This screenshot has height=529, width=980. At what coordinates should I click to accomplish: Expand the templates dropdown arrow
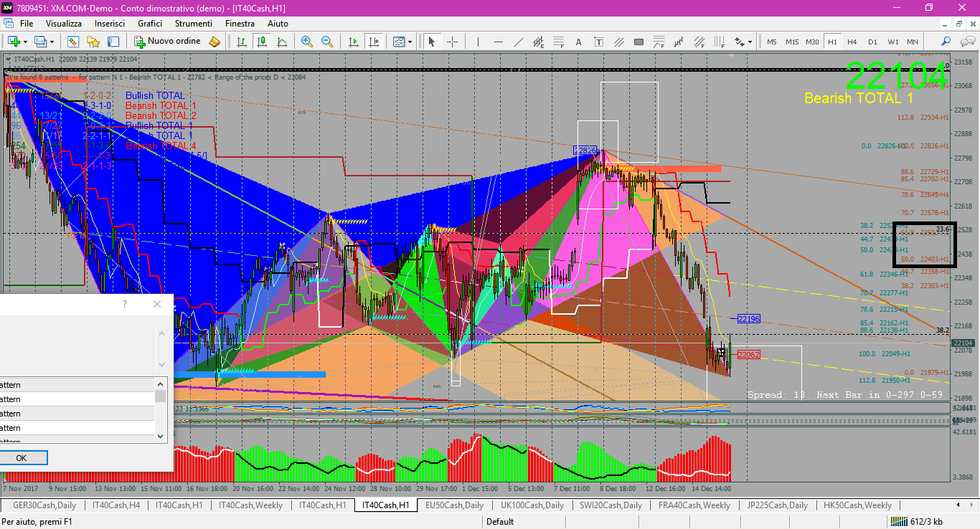pyautogui.click(x=410, y=42)
